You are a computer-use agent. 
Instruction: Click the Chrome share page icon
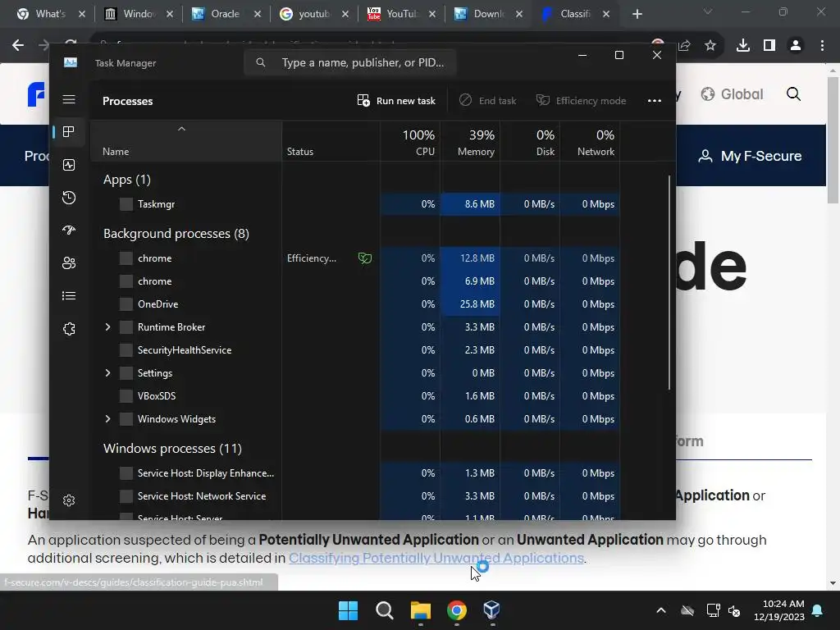click(685, 46)
